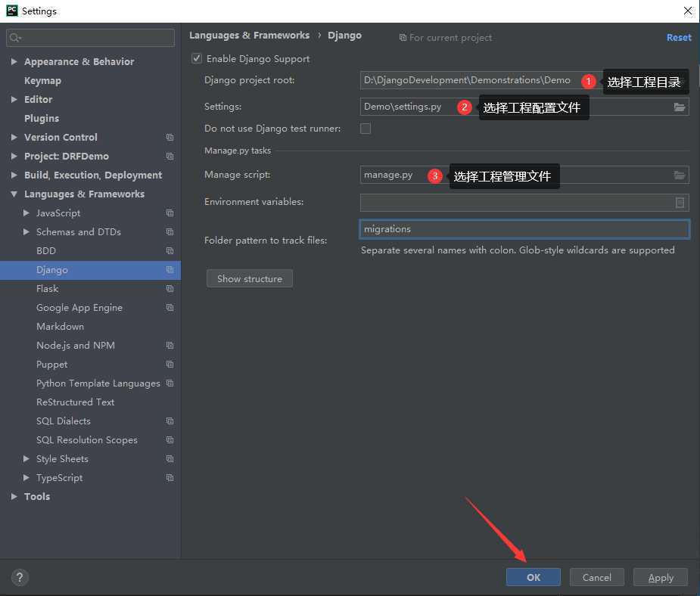
Task: Open ReStructured Text settings page
Action: 75,402
